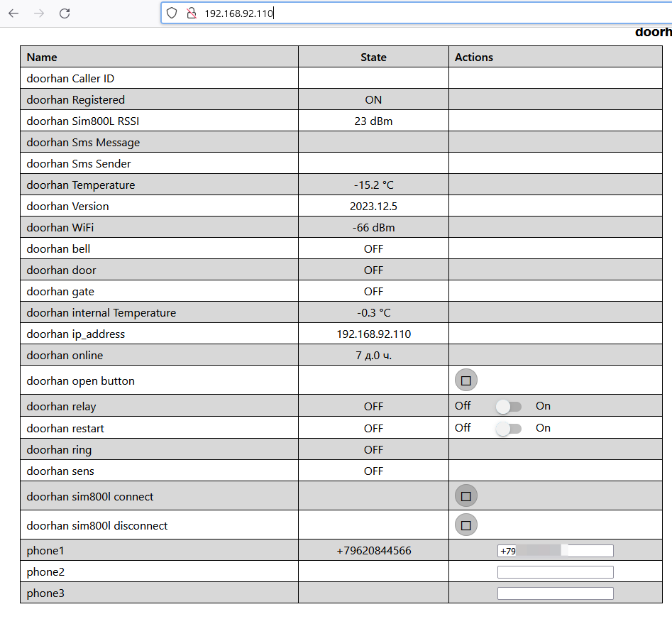The height and width of the screenshot is (619, 672).
Task: Click the OFF state of doorhan relay
Action: 373,407
